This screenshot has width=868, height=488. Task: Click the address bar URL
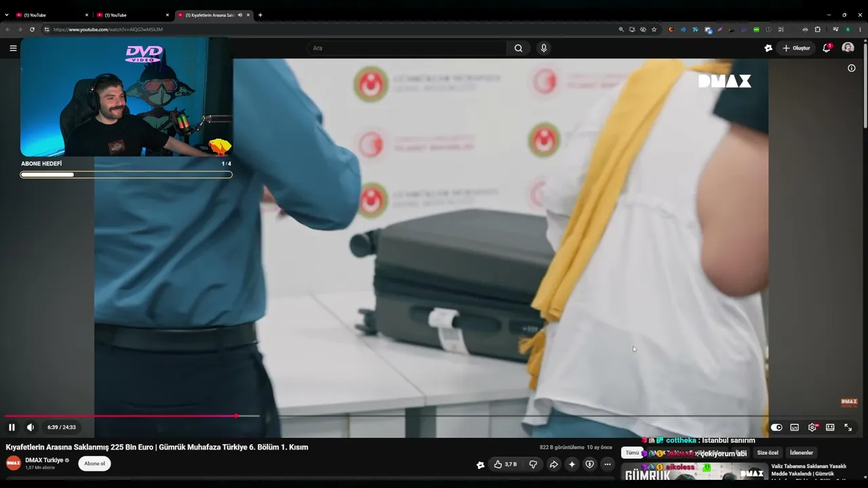(108, 30)
